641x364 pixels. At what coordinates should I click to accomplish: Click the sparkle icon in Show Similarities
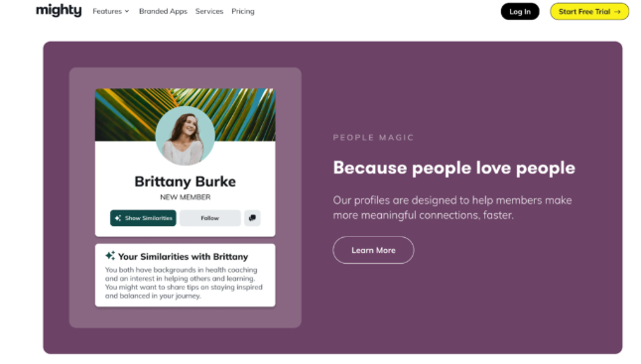[x=118, y=218]
